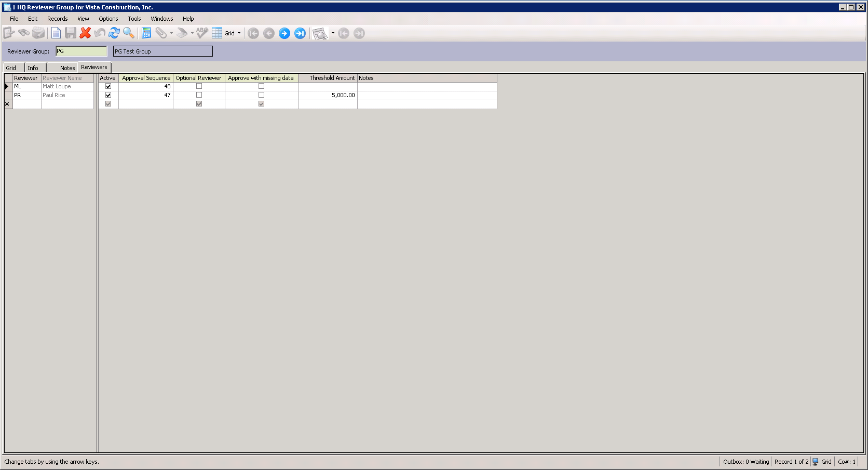This screenshot has width=868, height=470.
Task: Click grayed last-page arrow at toolbar end
Action: (x=359, y=33)
